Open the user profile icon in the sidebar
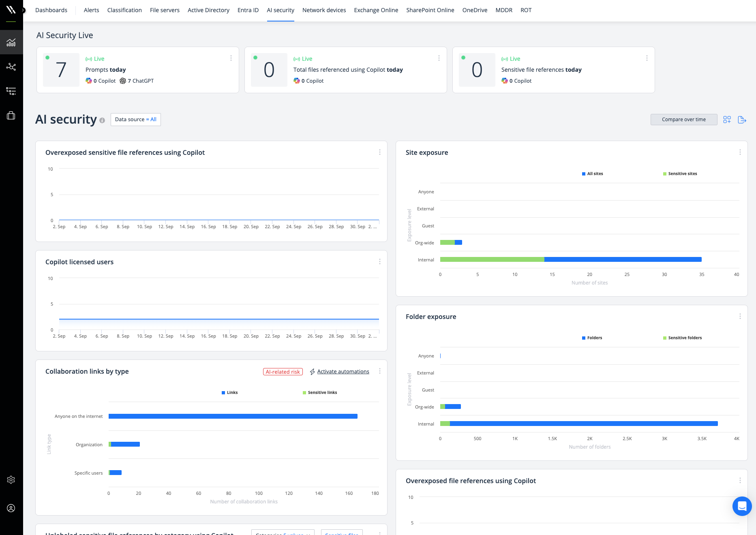 (x=11, y=508)
